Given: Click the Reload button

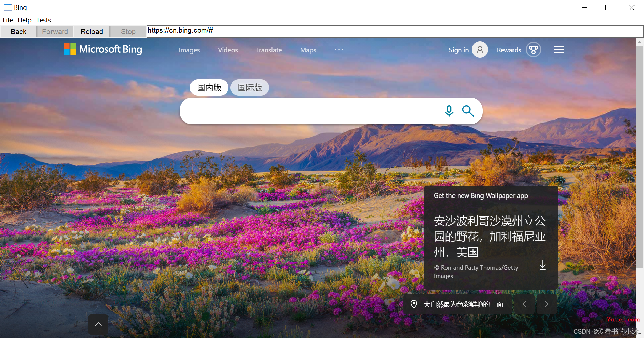Looking at the screenshot, I should tap(92, 32).
